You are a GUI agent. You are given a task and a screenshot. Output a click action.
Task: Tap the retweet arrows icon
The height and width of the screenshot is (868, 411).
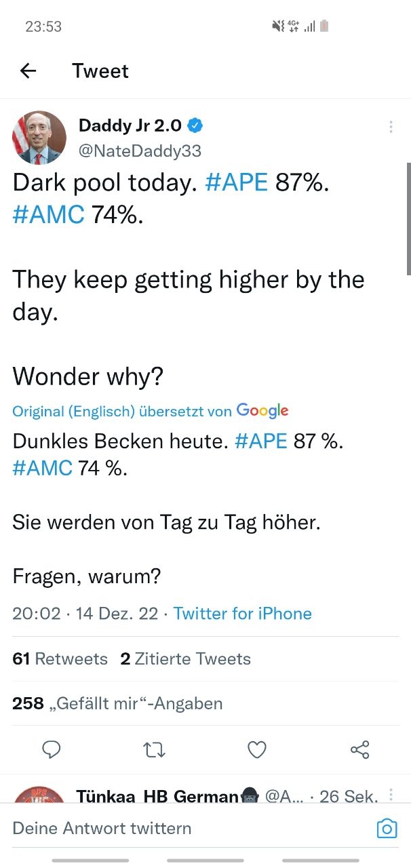[x=155, y=749]
